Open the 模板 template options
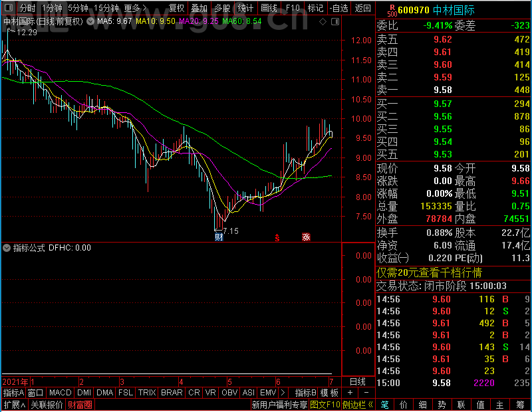 [329, 393]
